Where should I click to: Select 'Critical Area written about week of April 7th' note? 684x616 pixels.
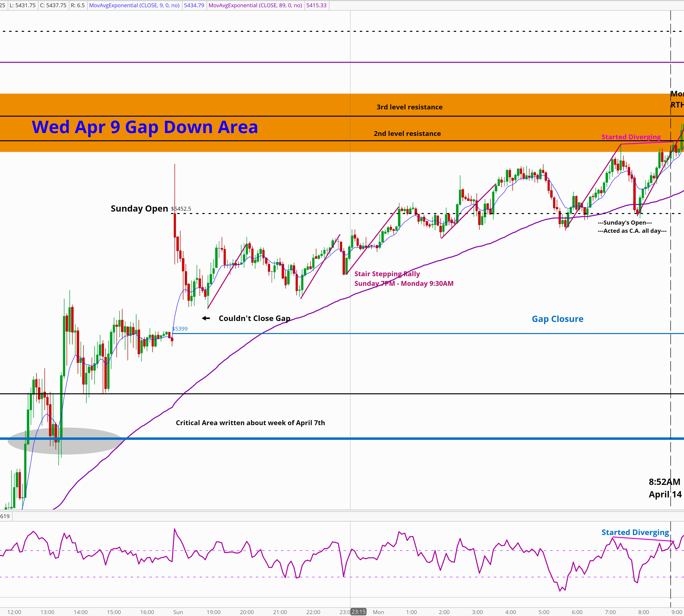tap(250, 423)
